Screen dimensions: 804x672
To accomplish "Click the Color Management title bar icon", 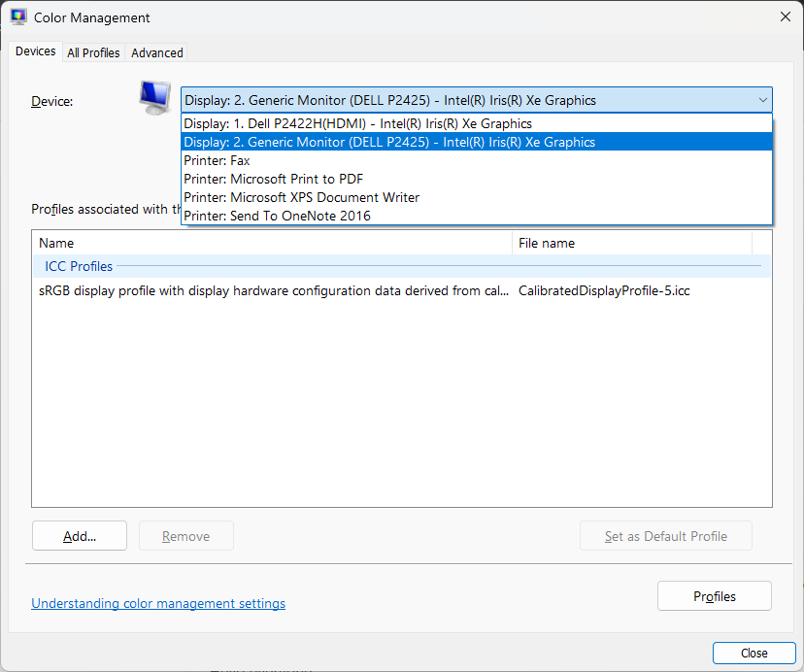I will pyautogui.click(x=18, y=17).
